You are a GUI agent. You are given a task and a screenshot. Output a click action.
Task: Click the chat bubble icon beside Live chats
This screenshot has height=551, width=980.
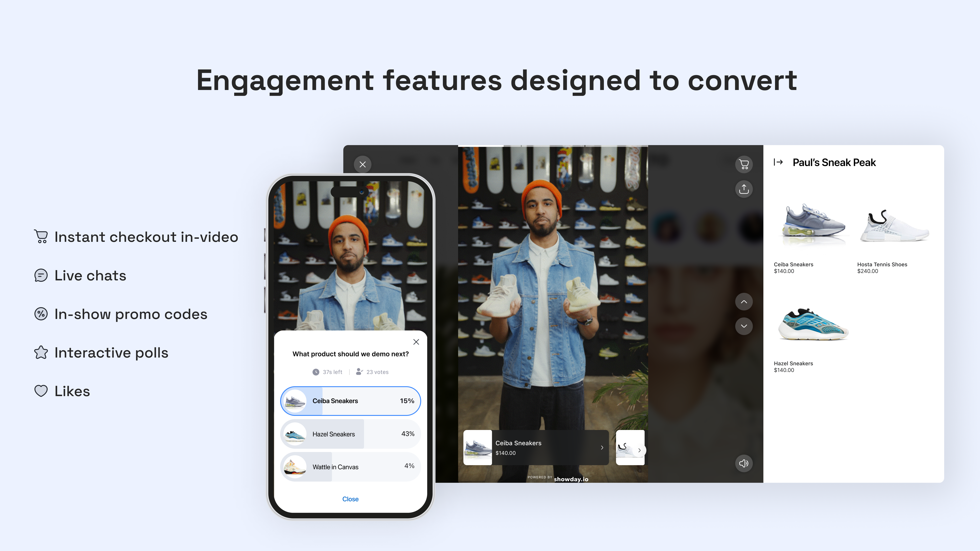[41, 275]
